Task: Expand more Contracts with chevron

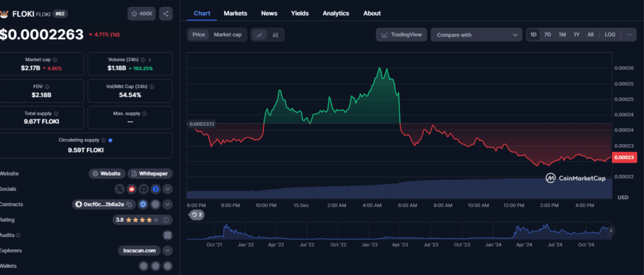Action: pos(167,205)
